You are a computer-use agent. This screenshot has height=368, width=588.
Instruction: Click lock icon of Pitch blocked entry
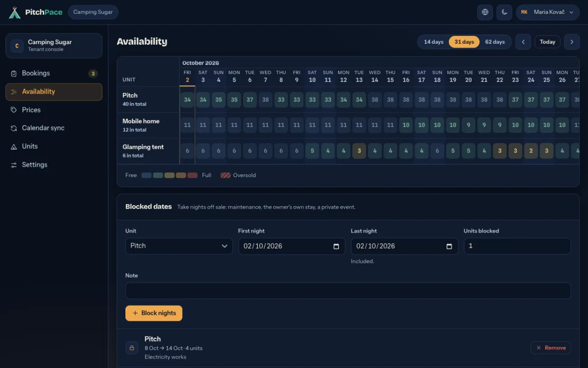[x=131, y=348]
